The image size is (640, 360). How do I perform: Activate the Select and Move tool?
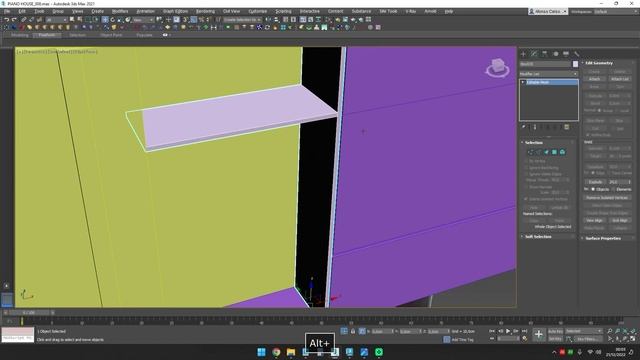105,19
